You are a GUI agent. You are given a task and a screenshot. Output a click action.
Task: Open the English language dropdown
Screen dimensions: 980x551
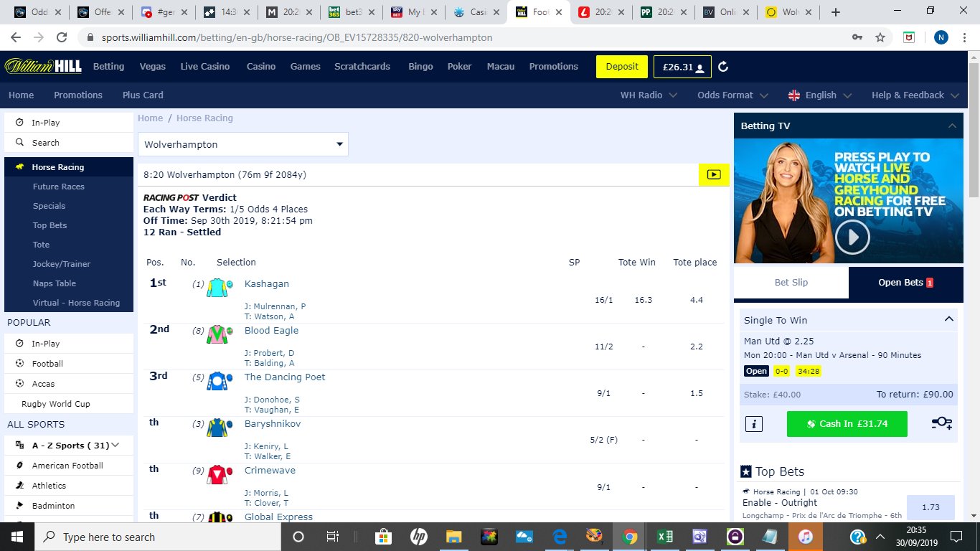820,95
